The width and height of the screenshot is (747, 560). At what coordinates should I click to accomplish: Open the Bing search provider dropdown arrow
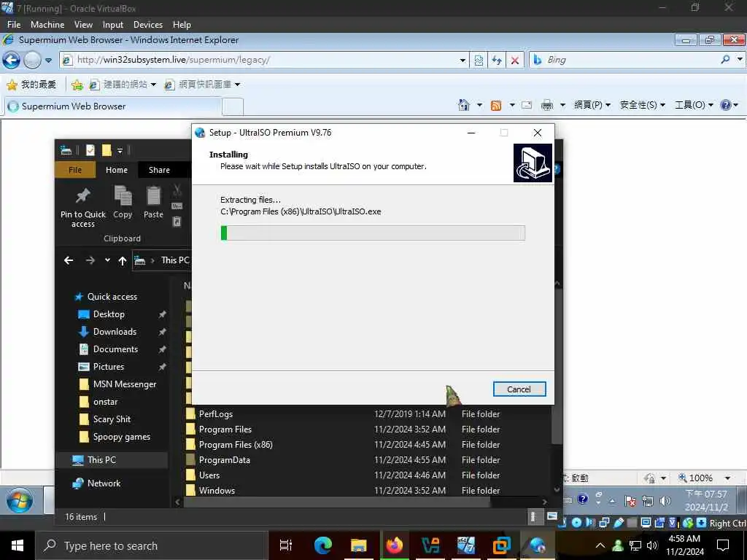[x=740, y=60]
